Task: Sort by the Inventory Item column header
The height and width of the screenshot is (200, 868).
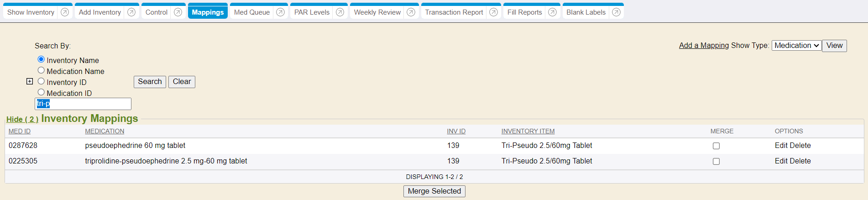Action: coord(528,131)
